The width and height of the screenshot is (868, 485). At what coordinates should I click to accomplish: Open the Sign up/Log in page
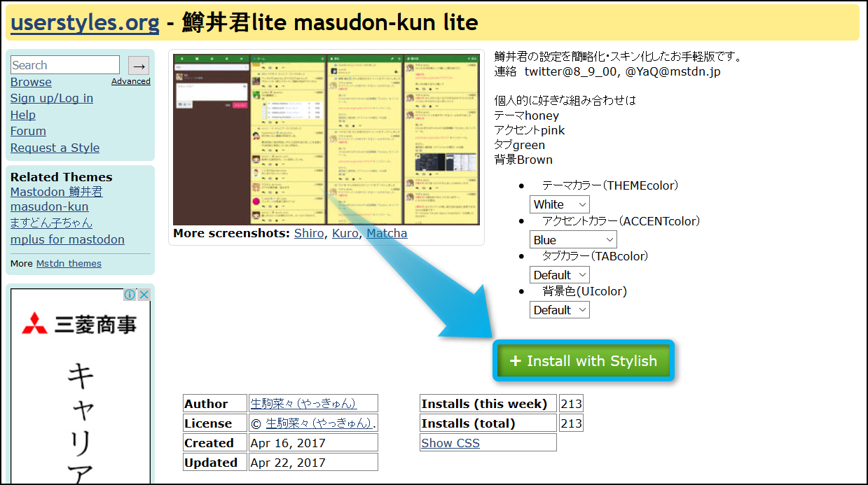(51, 98)
